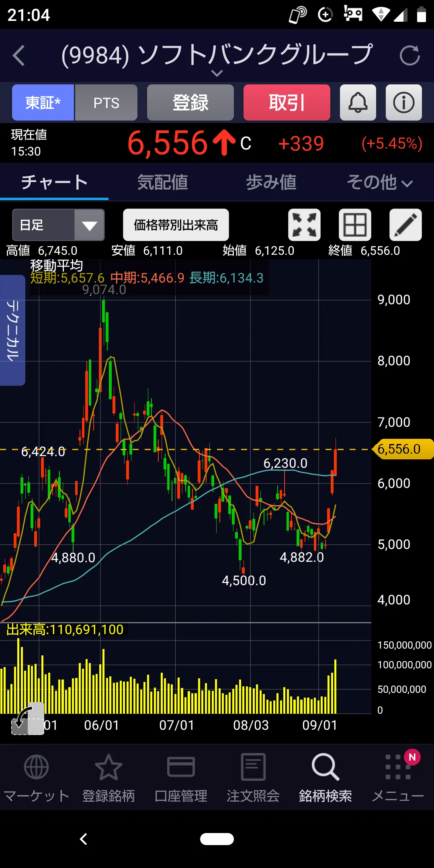The height and width of the screenshot is (868, 434).
Task: Tap the 07/01 date axis label
Action: (x=177, y=725)
